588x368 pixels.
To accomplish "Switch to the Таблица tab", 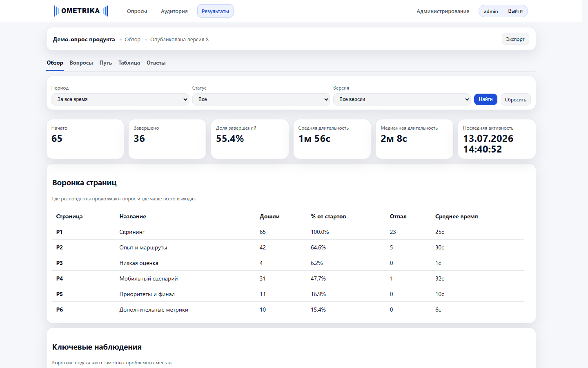I will 129,63.
